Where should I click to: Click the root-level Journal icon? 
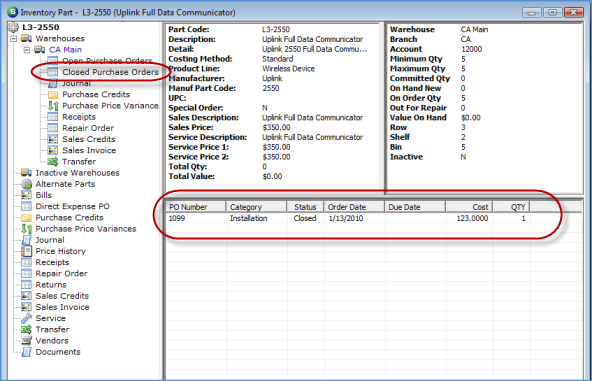[x=26, y=240]
